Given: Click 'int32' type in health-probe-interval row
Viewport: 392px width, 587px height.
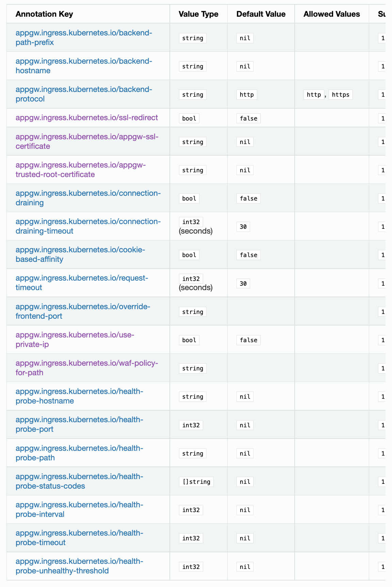Looking at the screenshot, I should (x=191, y=510).
